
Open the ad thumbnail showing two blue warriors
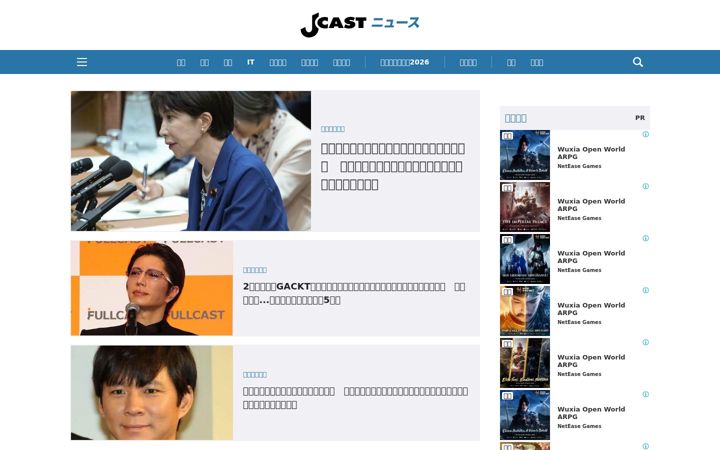point(525,259)
